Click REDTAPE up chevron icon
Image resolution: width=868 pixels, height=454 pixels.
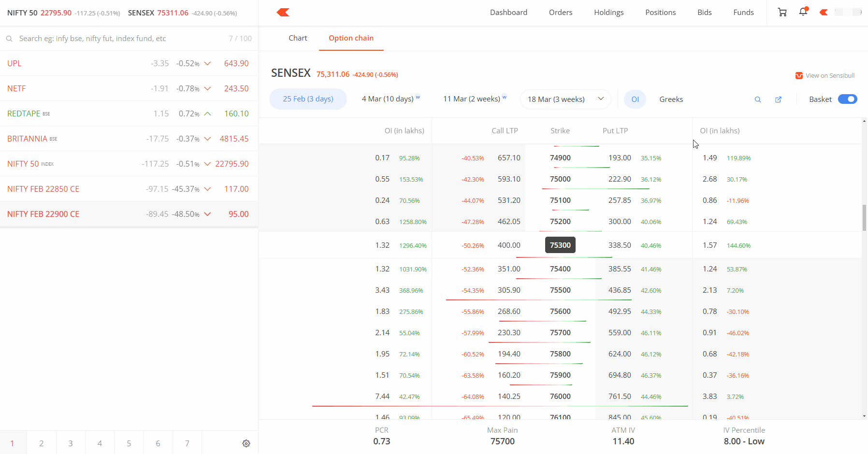pyautogui.click(x=207, y=113)
